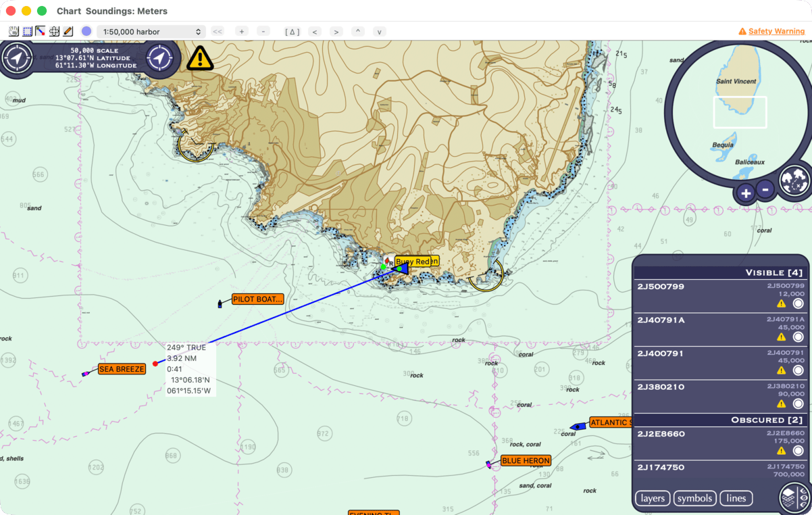Screen dimensions: 812x515
Task: Click warning icon on 2J2E8660 row
Action: click(782, 450)
